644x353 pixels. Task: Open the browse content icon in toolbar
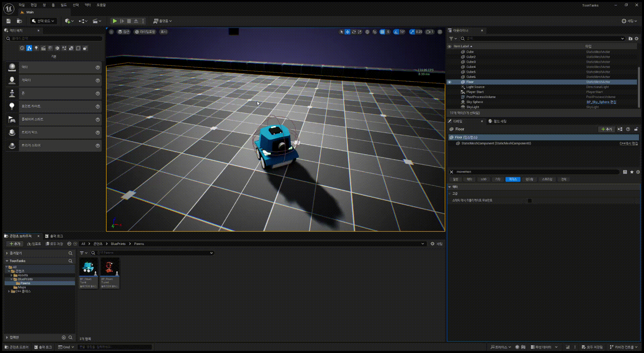19,21
